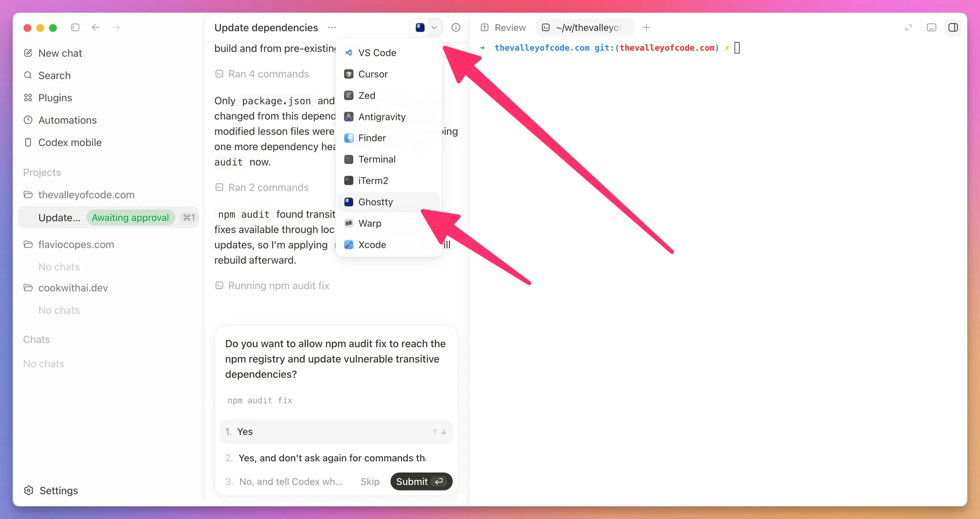Choose Finder from the menu
Image resolution: width=980 pixels, height=519 pixels.
point(389,138)
